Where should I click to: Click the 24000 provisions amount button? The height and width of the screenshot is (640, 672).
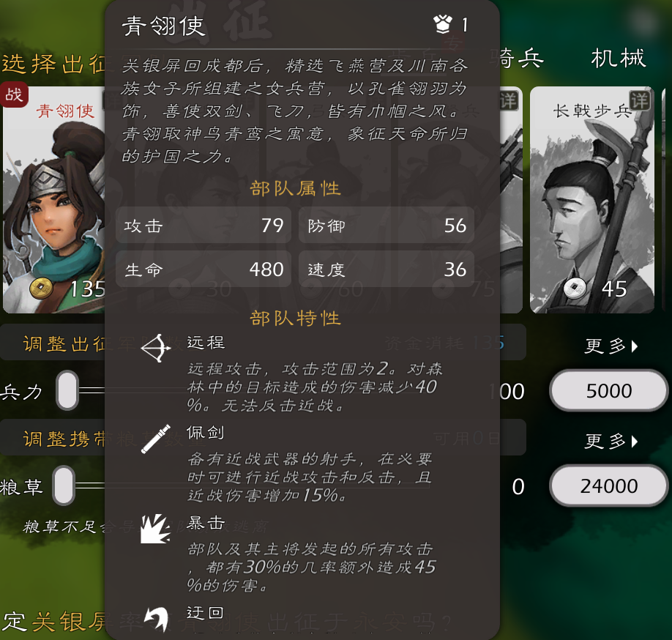click(x=609, y=485)
